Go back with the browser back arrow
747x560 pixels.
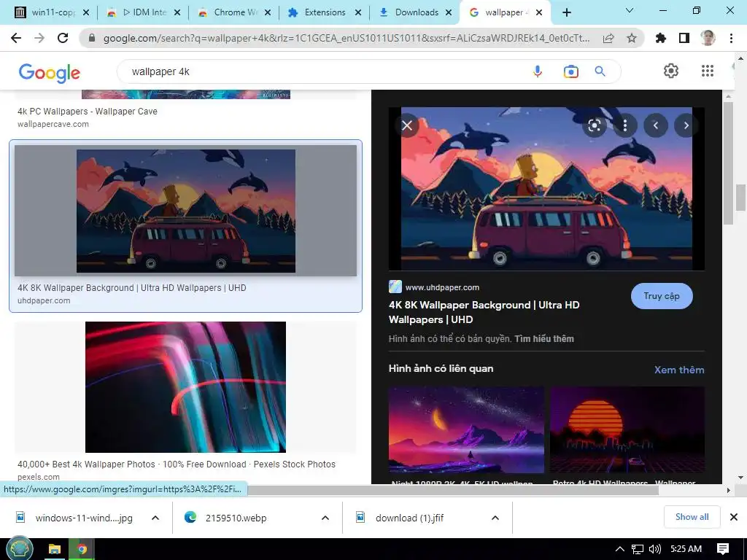(x=16, y=38)
